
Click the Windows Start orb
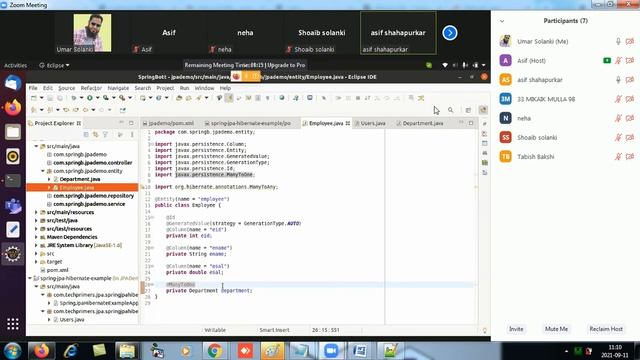point(12,351)
